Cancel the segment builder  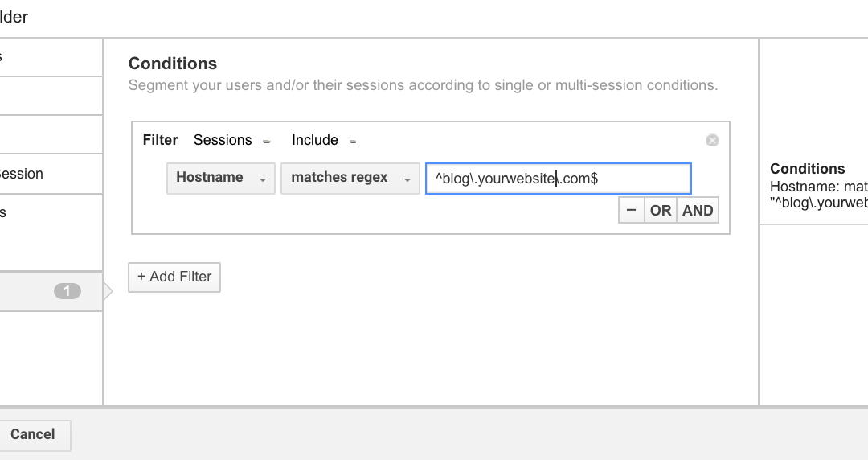click(33, 434)
